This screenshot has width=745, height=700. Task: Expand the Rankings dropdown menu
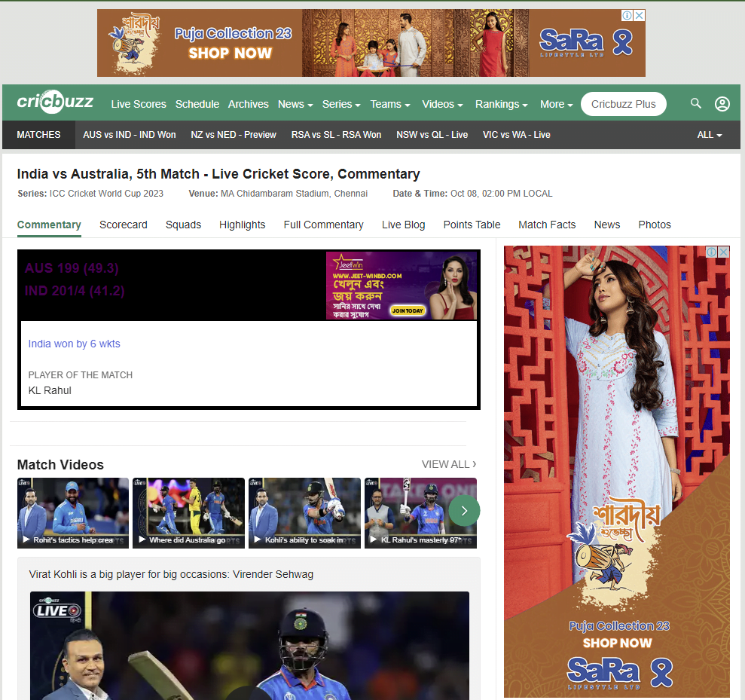(501, 104)
